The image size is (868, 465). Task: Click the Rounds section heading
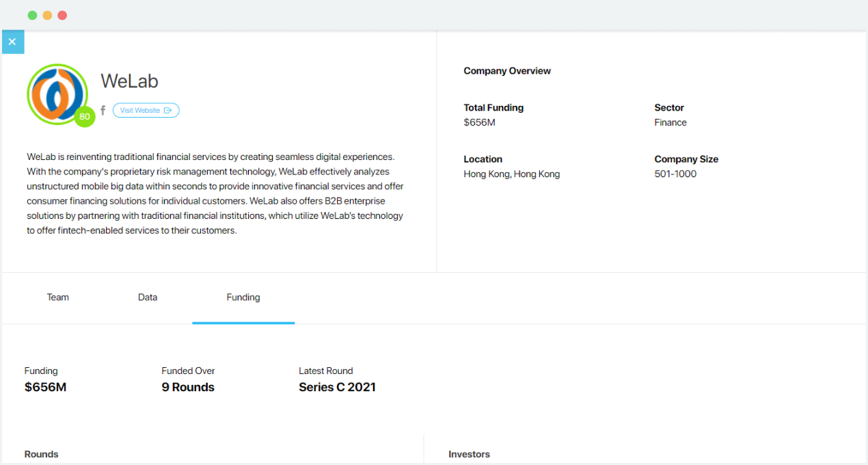41,454
